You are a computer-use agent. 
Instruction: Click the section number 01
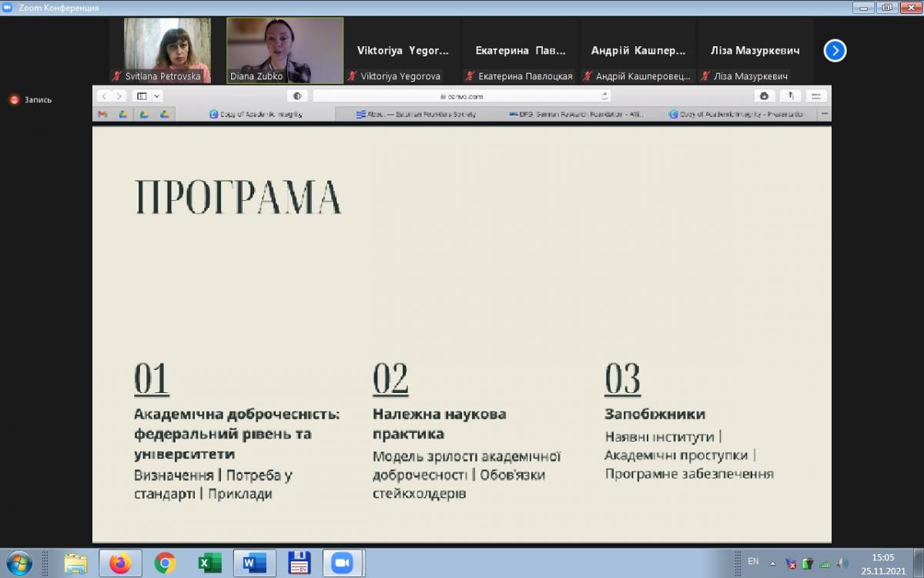click(152, 378)
